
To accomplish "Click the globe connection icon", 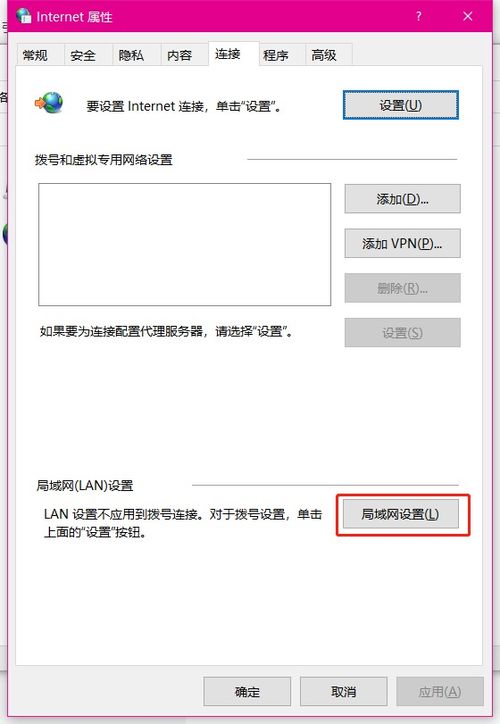I will (49, 103).
